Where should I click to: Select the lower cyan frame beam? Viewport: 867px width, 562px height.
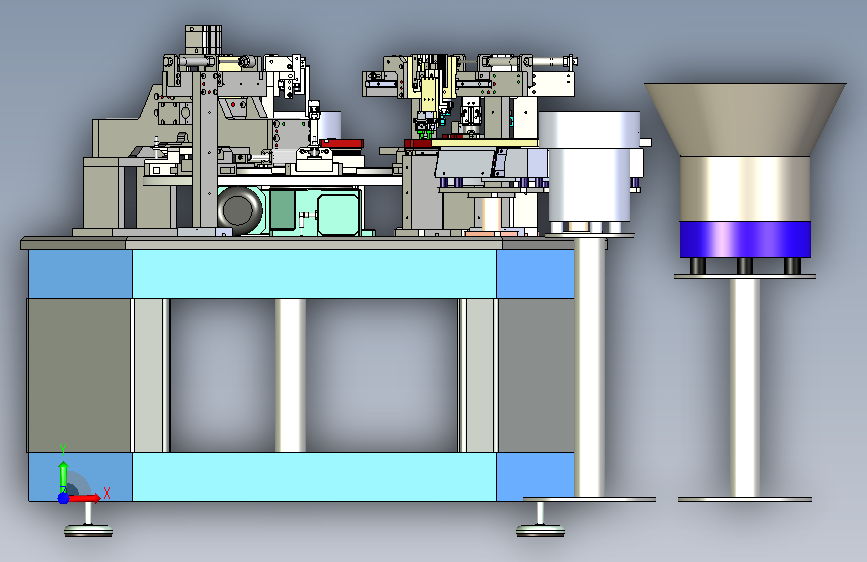(314, 477)
